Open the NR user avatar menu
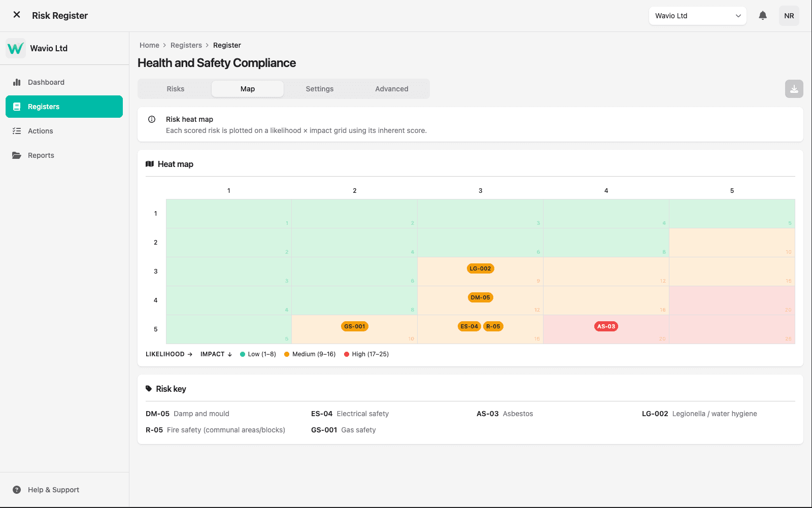 [x=789, y=16]
